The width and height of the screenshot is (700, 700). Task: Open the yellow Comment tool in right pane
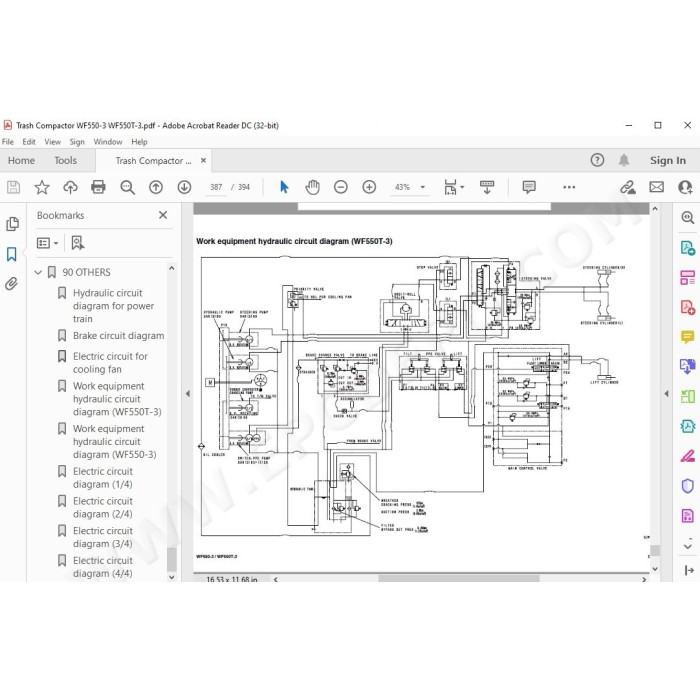tap(688, 337)
